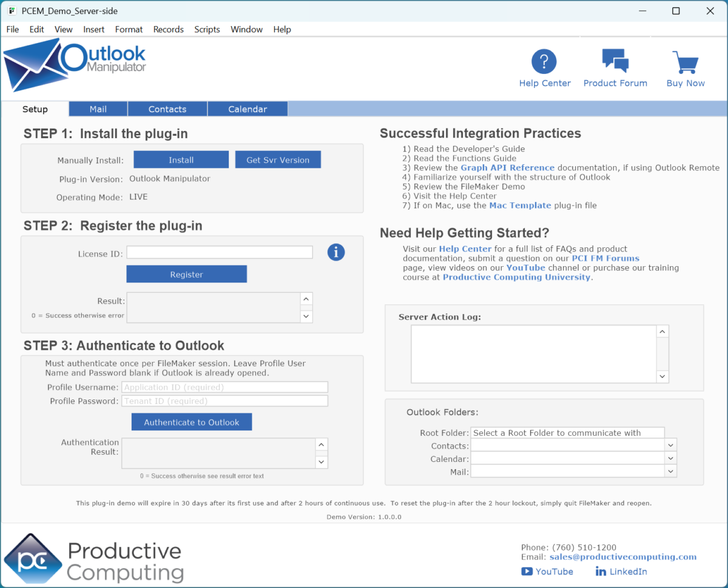
Task: Follow the Help Center link in paragraph
Action: click(465, 249)
